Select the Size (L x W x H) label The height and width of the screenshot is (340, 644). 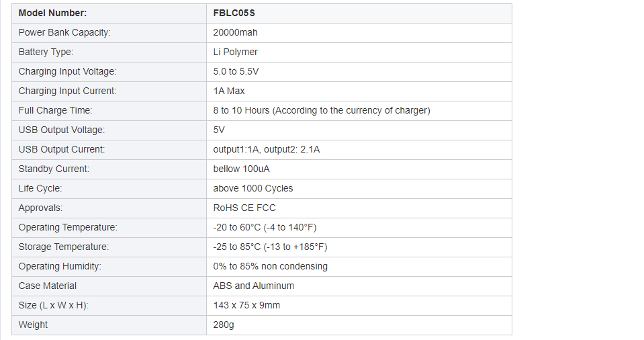pos(54,305)
